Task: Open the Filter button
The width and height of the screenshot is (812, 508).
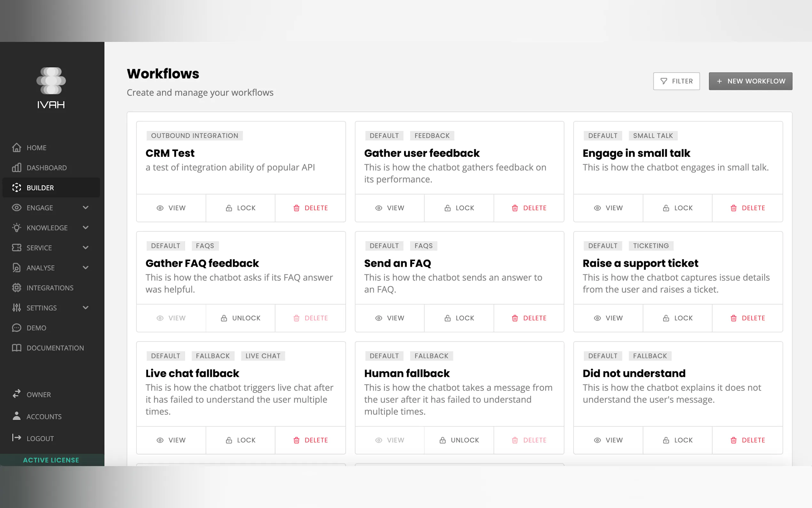Action: (x=676, y=81)
